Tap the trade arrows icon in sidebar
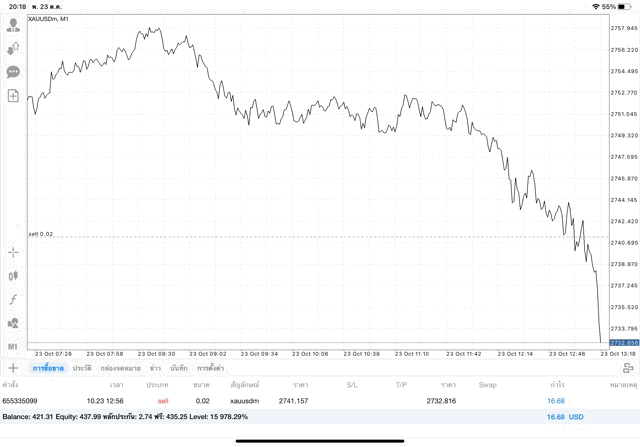Viewport: 640px width, 447px height. click(x=13, y=48)
